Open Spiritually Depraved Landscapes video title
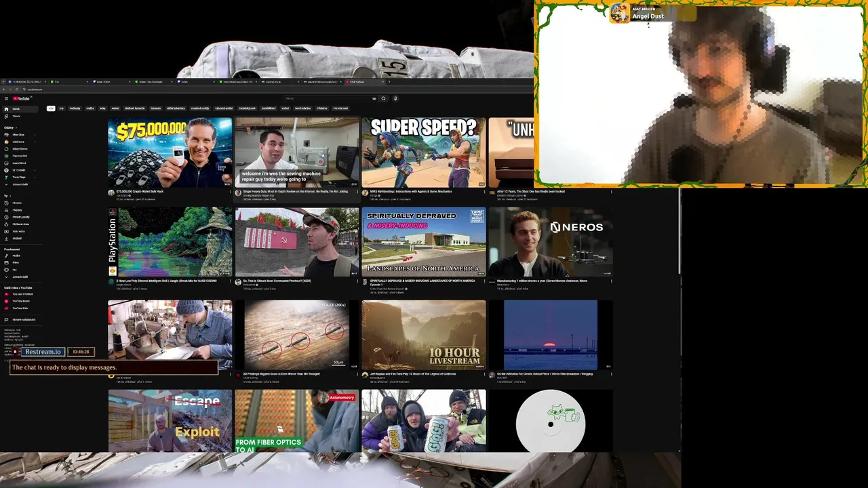868x488 pixels. [x=422, y=281]
